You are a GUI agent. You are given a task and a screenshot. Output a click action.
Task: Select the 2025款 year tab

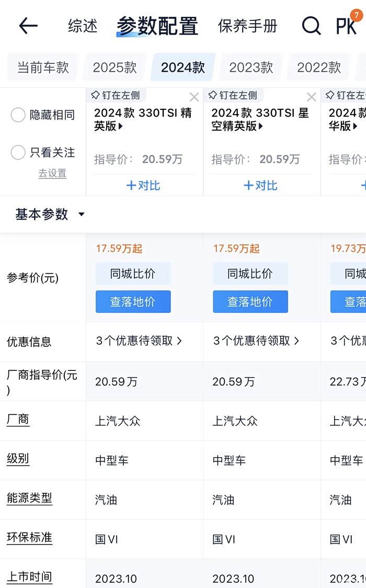tap(115, 67)
